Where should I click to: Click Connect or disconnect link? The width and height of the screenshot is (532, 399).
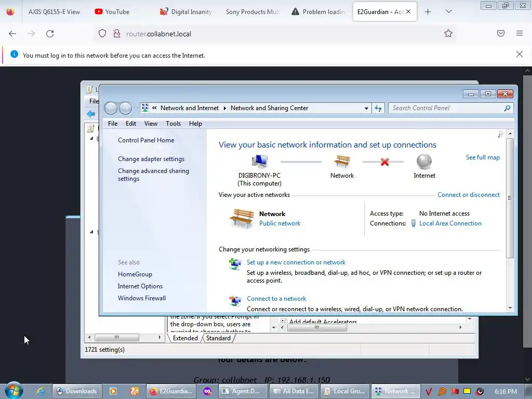[x=468, y=195]
